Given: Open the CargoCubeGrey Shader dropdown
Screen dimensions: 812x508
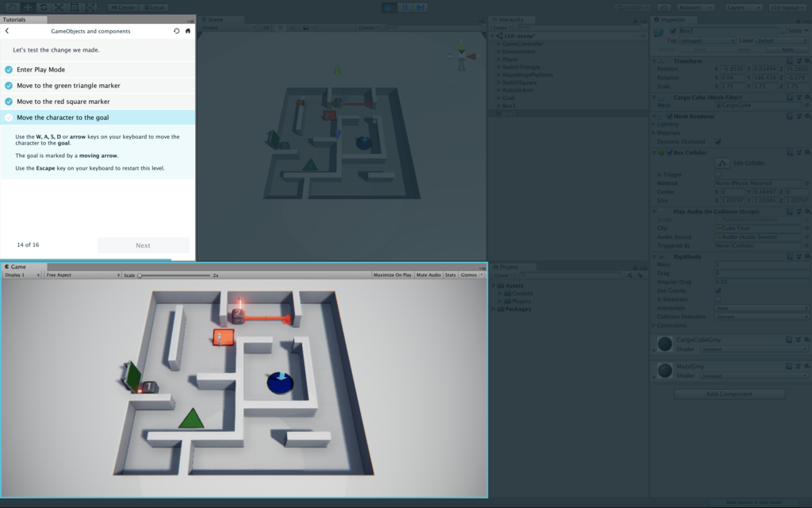Looking at the screenshot, I should [x=755, y=349].
